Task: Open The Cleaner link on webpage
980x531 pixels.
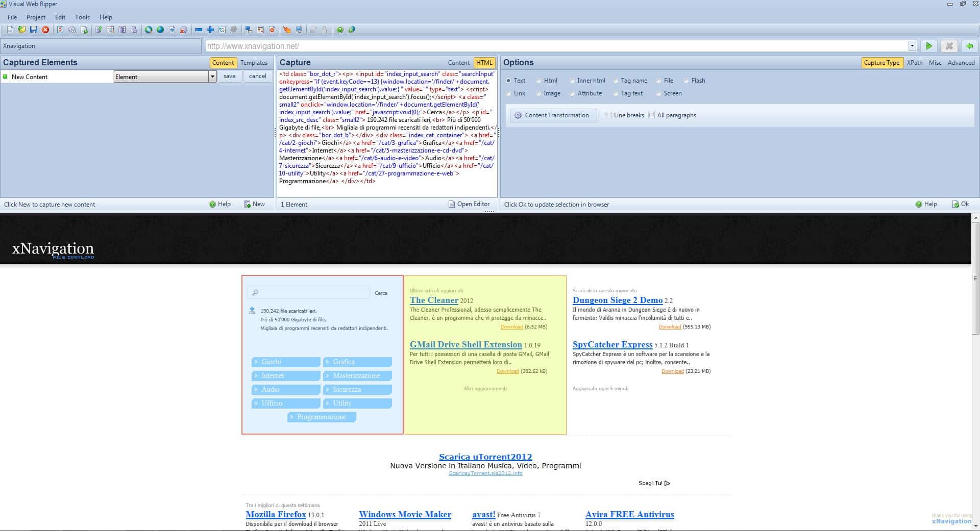Action: pyautogui.click(x=434, y=300)
